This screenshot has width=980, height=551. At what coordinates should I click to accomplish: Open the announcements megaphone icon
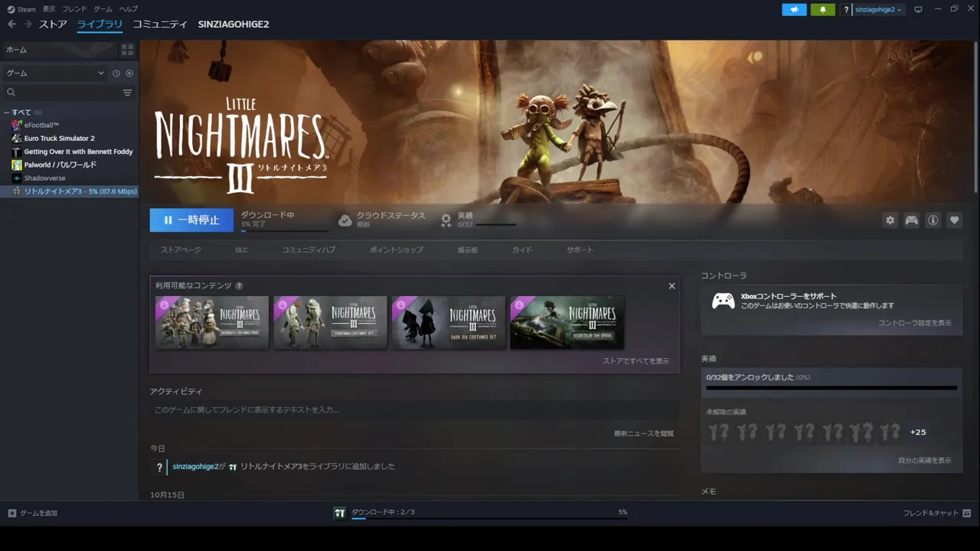[x=794, y=9]
